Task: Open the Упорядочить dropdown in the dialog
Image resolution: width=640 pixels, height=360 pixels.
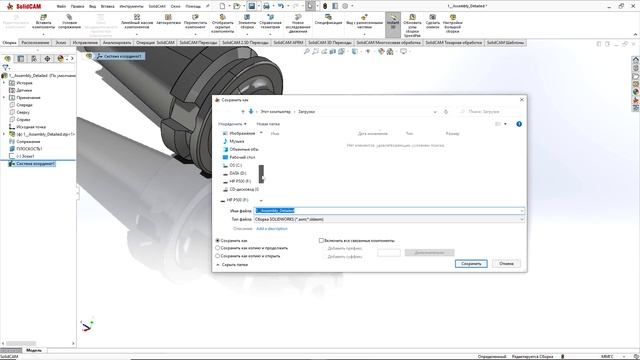Action: [232, 124]
